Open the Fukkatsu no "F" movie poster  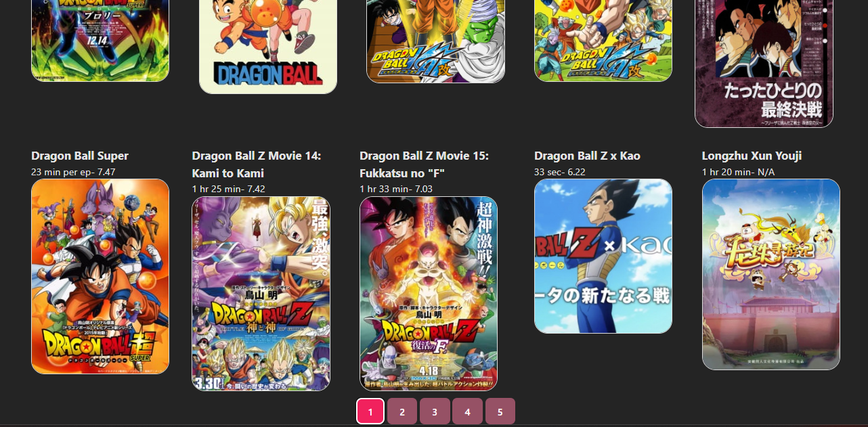click(429, 294)
